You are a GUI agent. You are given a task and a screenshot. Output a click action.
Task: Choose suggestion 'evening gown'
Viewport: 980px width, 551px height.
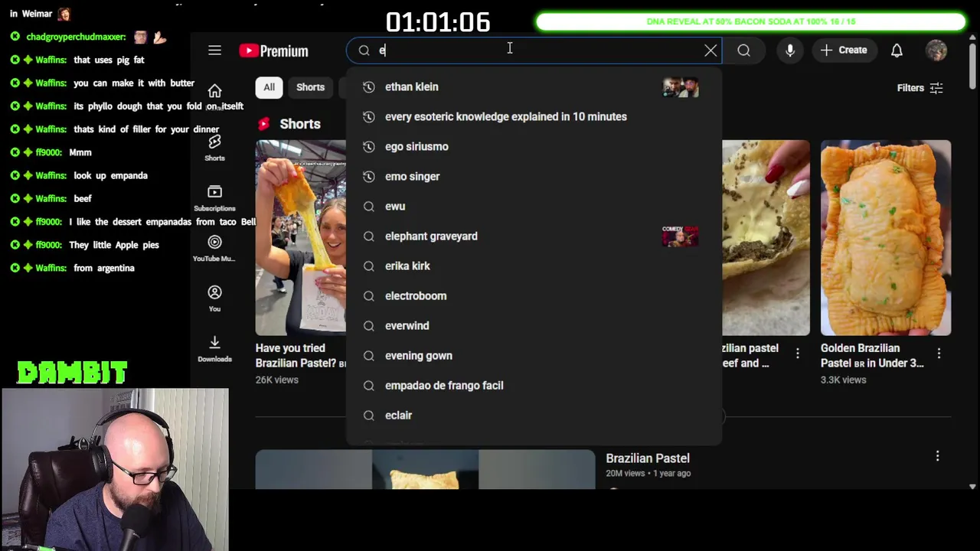coord(534,356)
